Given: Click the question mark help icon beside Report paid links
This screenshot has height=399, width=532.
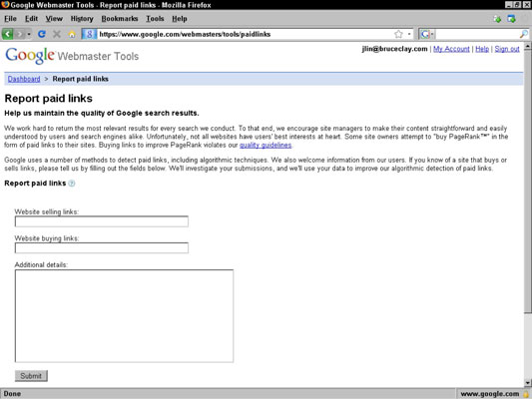Looking at the screenshot, I should coord(72,184).
